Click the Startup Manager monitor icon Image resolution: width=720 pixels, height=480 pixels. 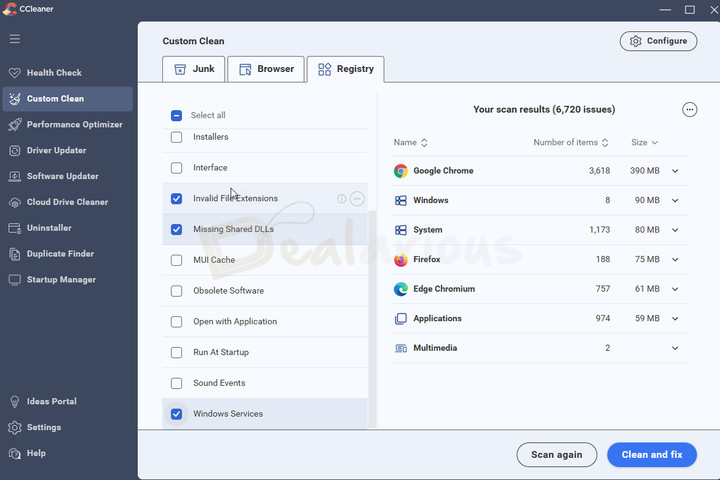[x=15, y=280]
